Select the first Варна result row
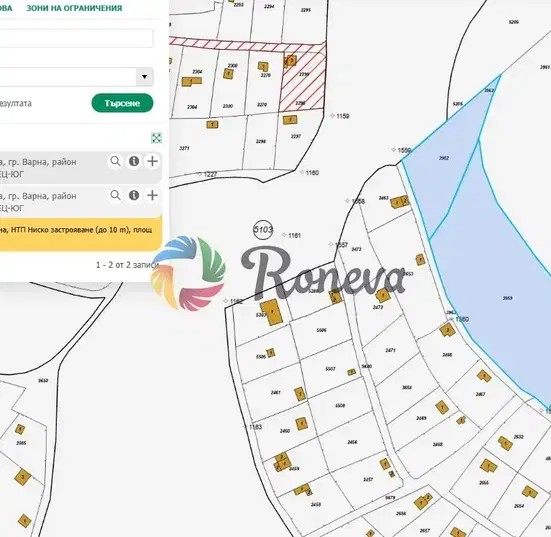This screenshot has height=537, width=551. pyautogui.click(x=80, y=168)
